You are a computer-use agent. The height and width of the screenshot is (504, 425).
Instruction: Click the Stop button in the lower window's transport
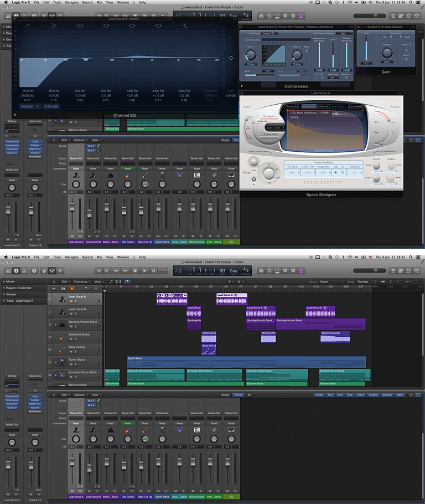(135, 271)
